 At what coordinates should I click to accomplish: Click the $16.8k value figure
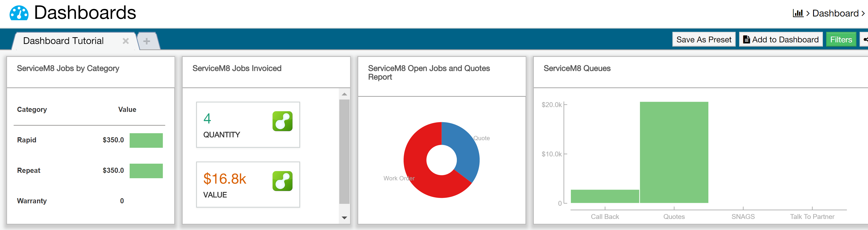[225, 178]
